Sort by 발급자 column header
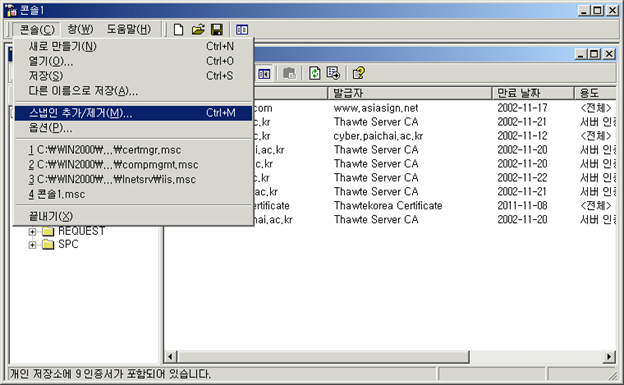Image resolution: width=624 pixels, height=385 pixels. click(x=410, y=93)
